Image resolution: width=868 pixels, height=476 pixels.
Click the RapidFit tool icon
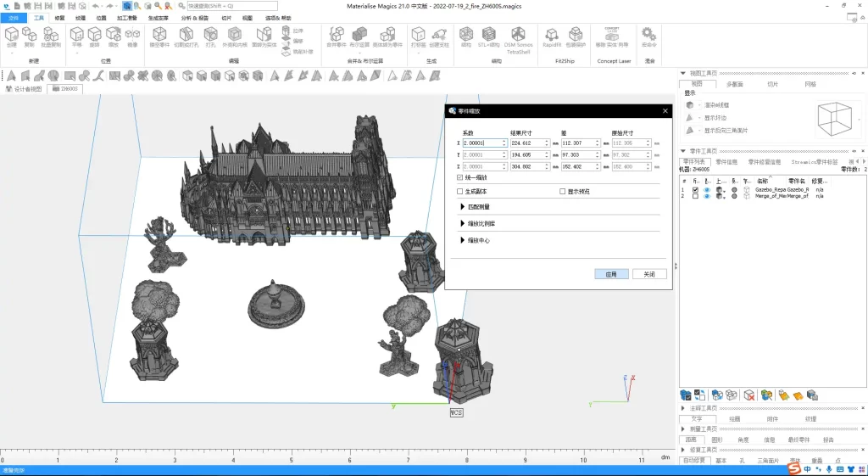[x=552, y=34]
